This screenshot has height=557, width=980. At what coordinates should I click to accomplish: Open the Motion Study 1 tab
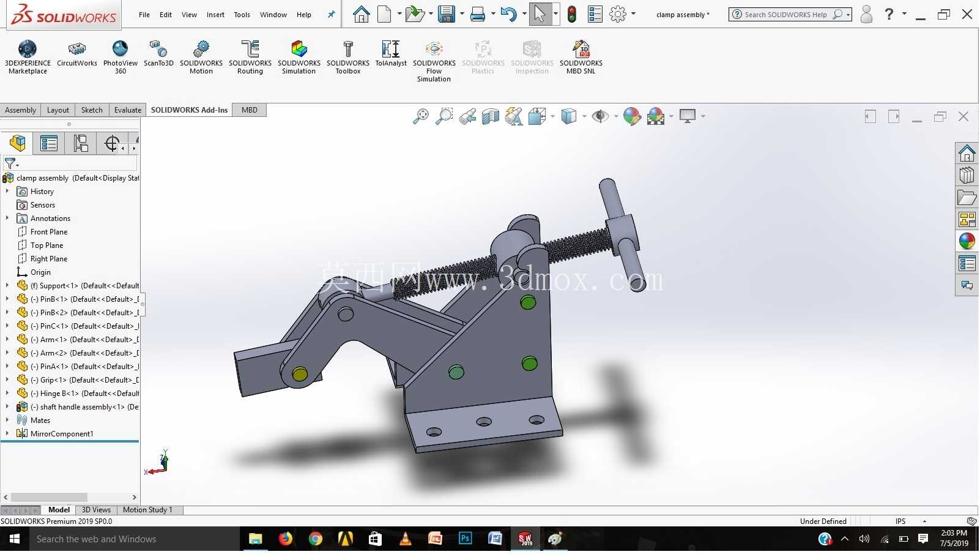pyautogui.click(x=147, y=510)
